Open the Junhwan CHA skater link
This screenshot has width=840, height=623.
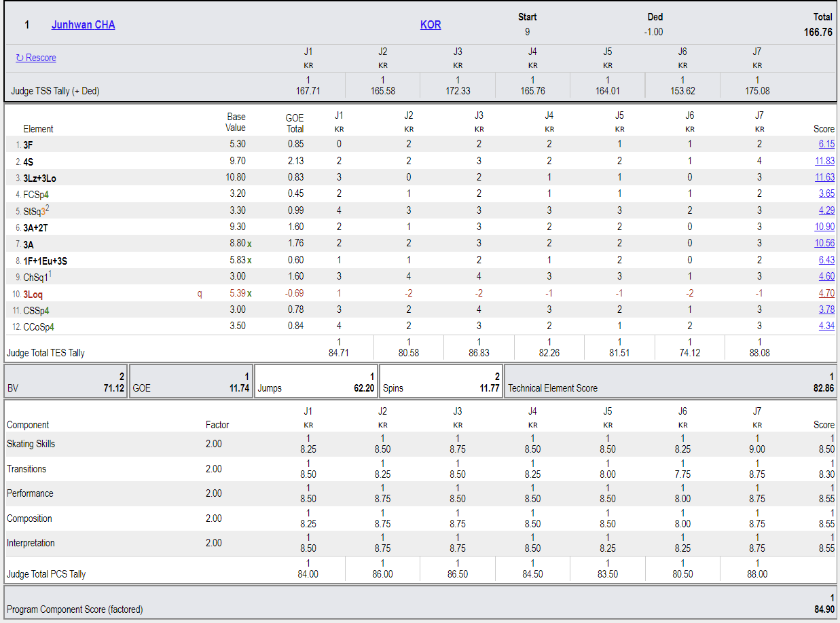pos(83,24)
